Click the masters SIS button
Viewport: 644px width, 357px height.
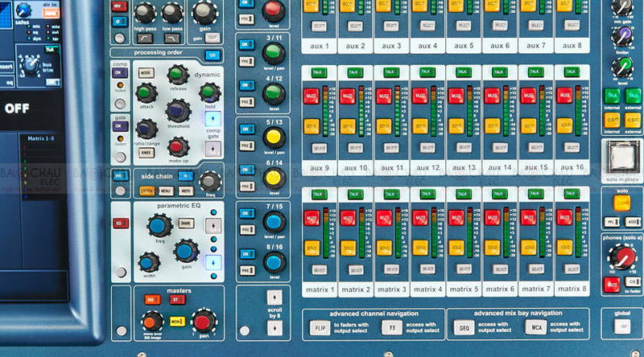tap(152, 300)
